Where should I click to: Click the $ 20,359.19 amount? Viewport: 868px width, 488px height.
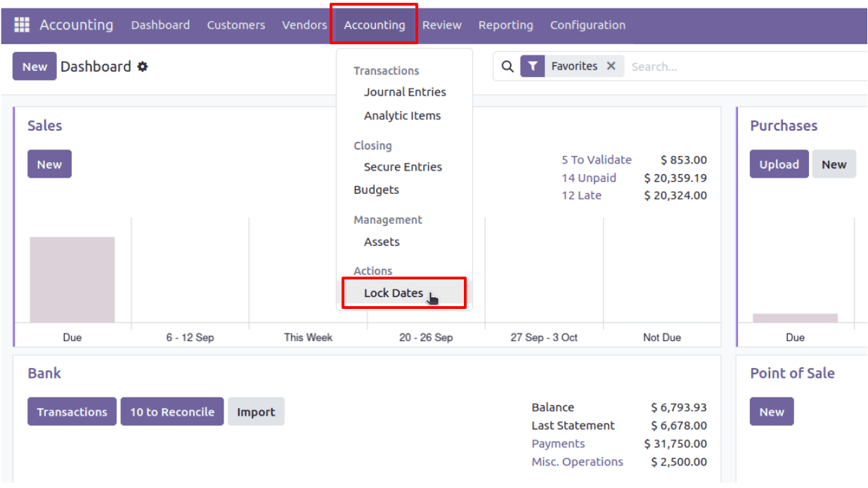[x=675, y=178]
